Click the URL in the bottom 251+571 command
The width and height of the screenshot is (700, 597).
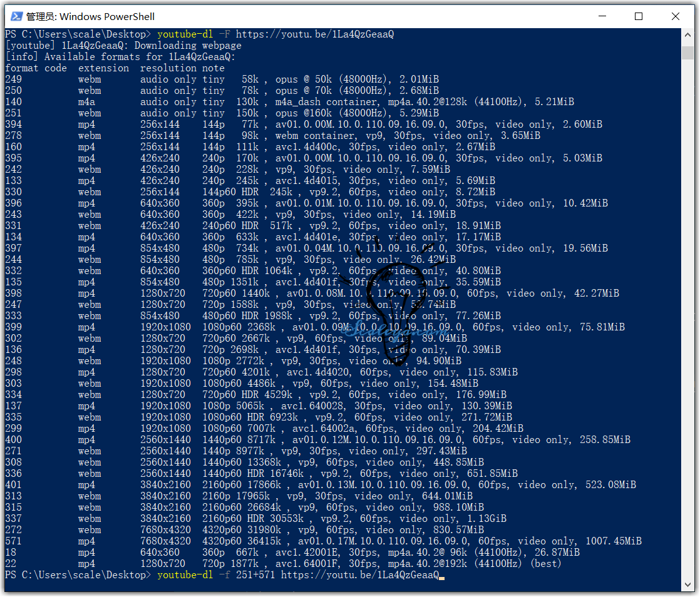pyautogui.click(x=360, y=575)
